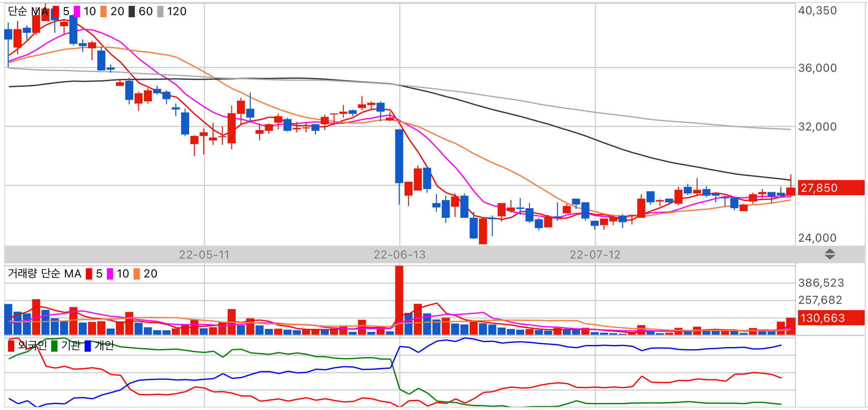Click the 22-06-13 date label
The width and height of the screenshot is (868, 410).
[x=400, y=255]
